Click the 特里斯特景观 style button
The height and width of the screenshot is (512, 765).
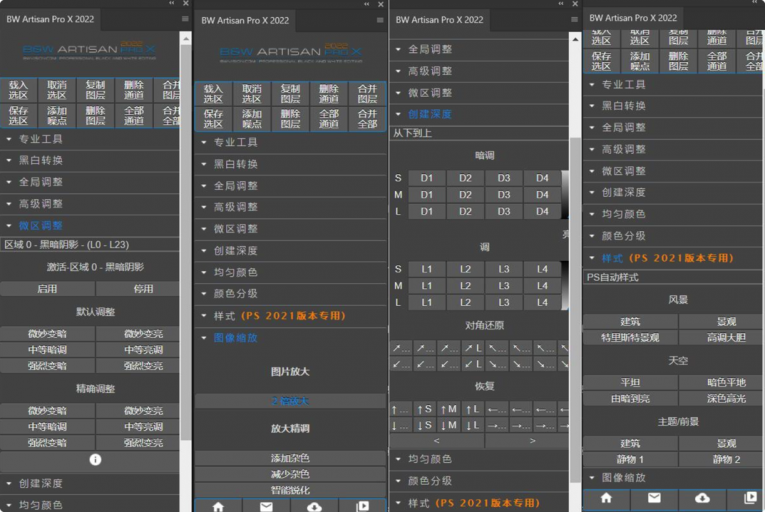click(x=630, y=337)
